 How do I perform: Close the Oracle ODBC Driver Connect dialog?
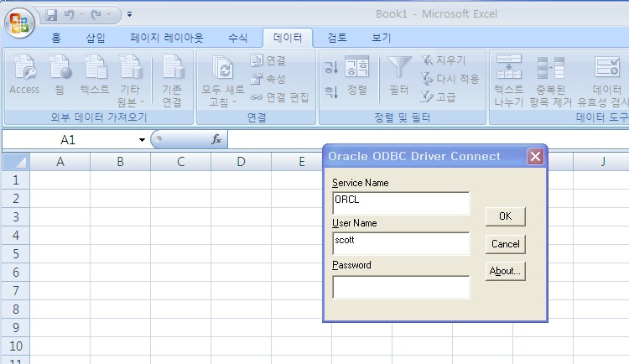click(536, 157)
